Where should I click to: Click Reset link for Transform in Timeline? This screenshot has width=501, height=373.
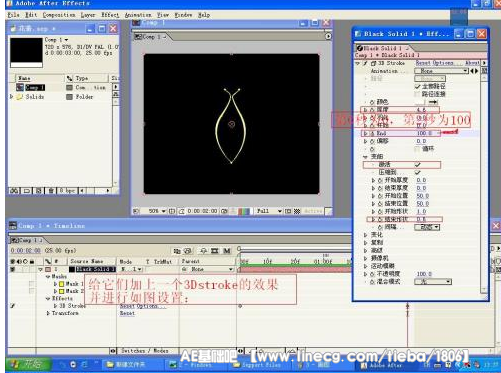click(127, 314)
